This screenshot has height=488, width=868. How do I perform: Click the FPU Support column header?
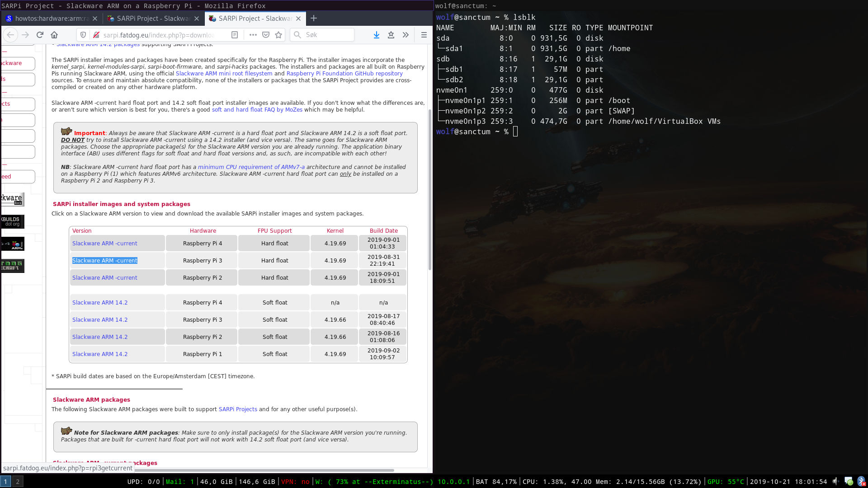coord(274,230)
